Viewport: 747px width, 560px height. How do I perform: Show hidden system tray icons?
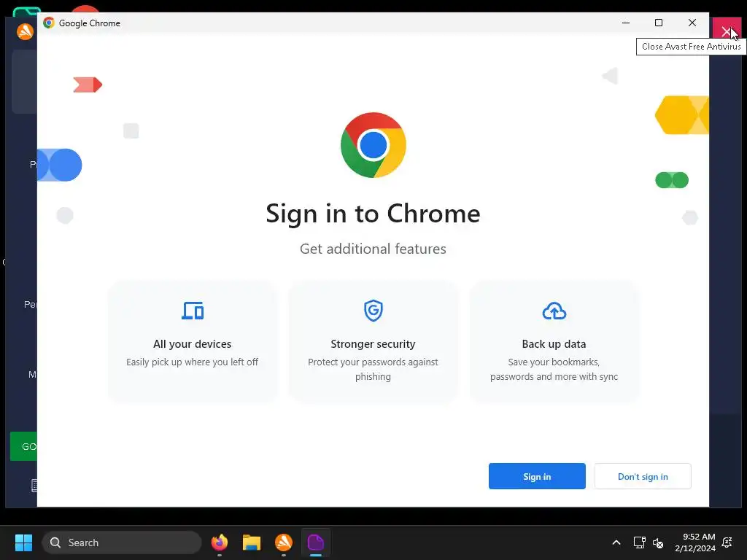[x=616, y=542]
